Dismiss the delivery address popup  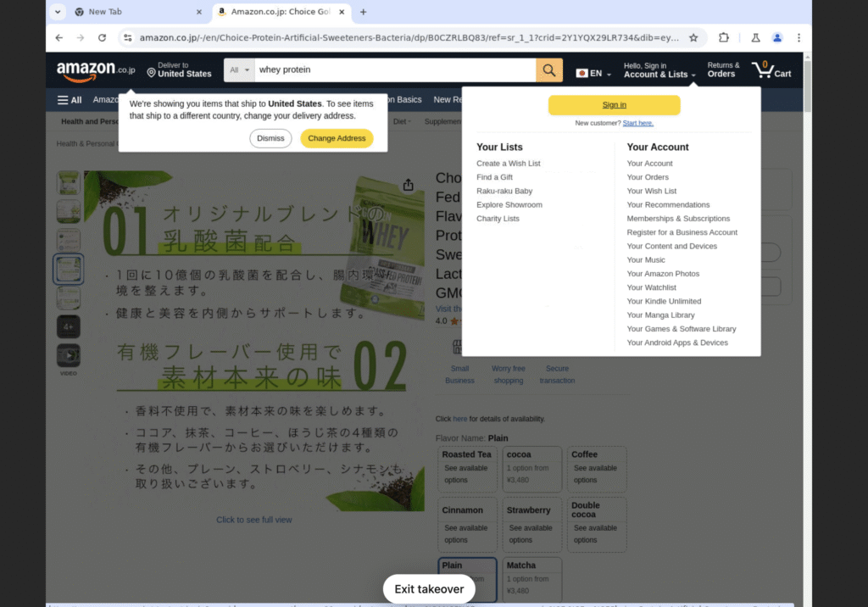[270, 138]
